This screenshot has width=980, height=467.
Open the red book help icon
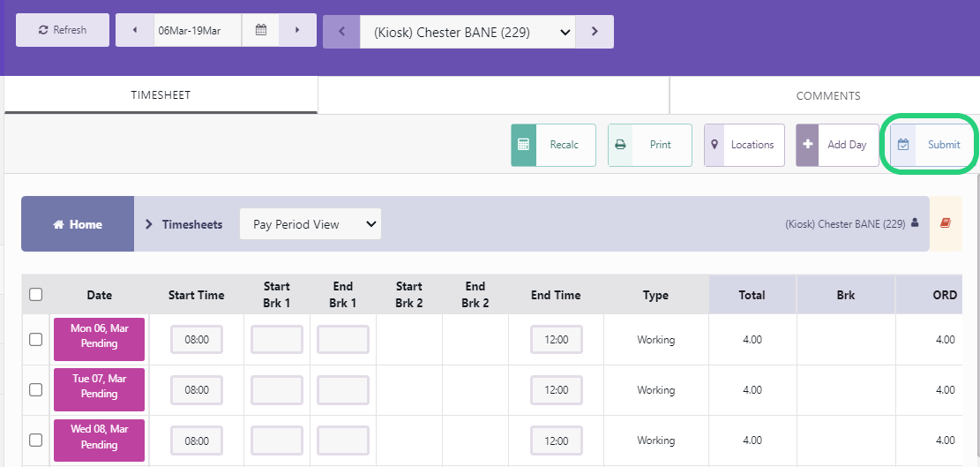pyautogui.click(x=945, y=223)
